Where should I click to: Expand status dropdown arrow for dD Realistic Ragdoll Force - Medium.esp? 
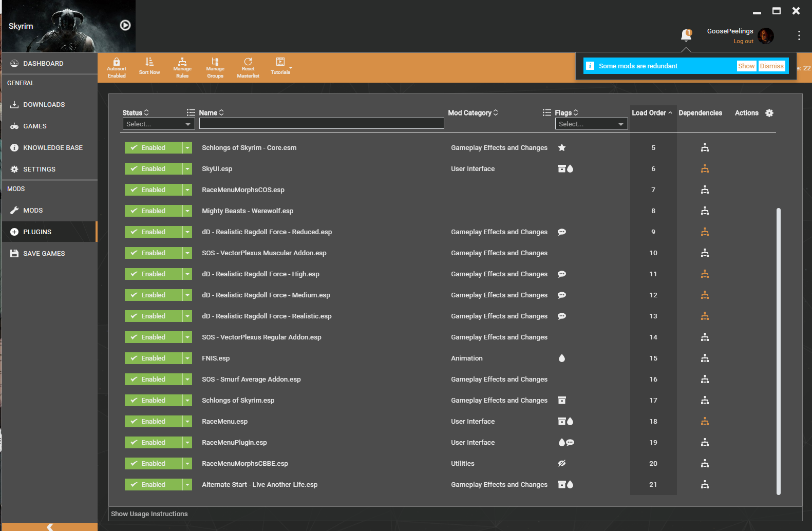point(187,295)
